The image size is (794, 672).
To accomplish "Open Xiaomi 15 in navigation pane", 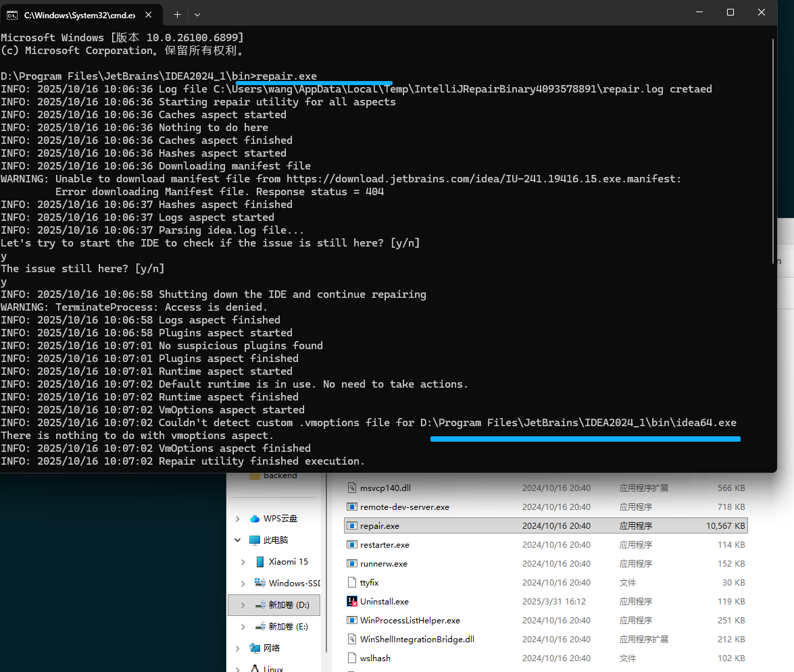I will 288,562.
